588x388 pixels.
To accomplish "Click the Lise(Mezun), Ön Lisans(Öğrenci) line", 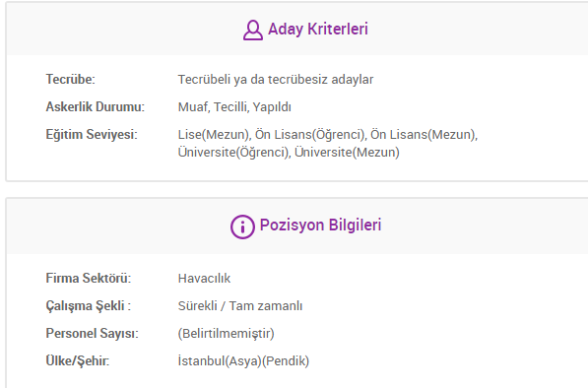I will click(328, 135).
